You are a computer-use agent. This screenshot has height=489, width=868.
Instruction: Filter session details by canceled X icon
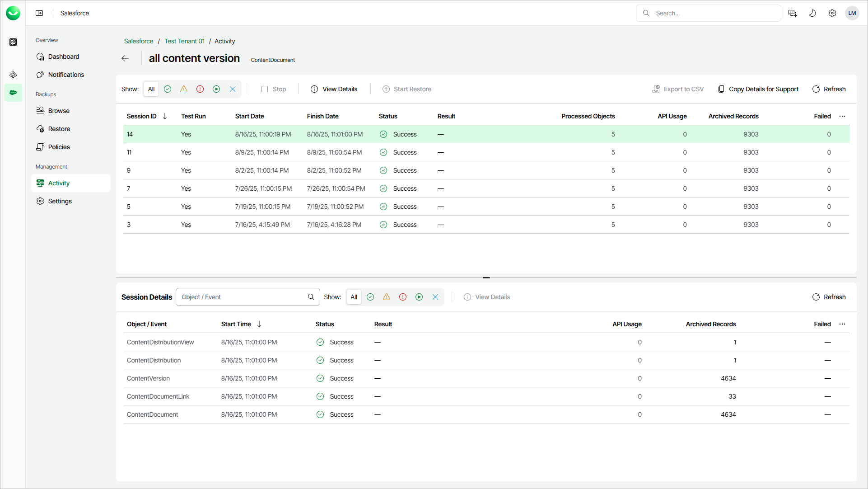[435, 297]
